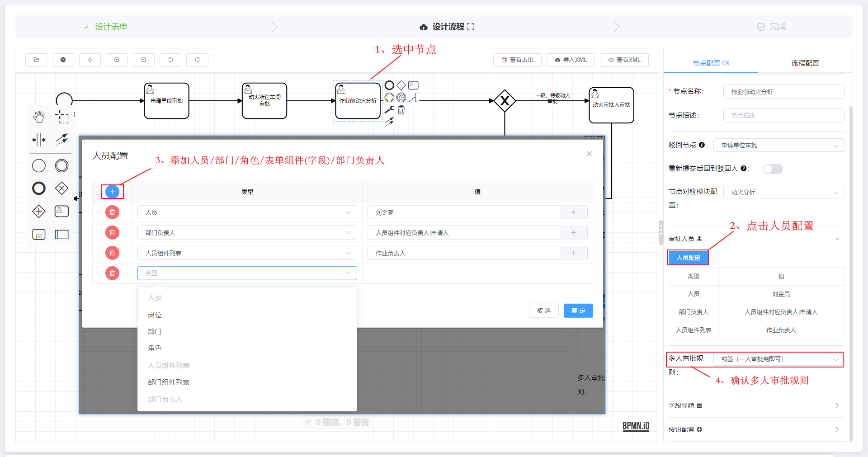Activate the global connect tool in palette
868x457 pixels.
(61, 140)
